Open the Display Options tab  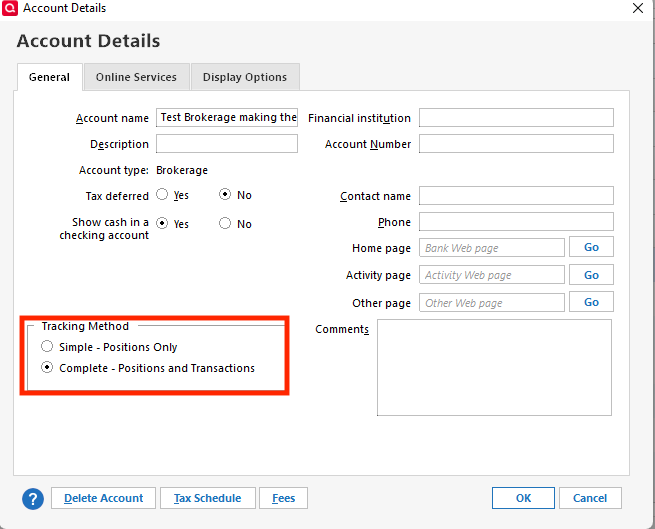(x=244, y=77)
